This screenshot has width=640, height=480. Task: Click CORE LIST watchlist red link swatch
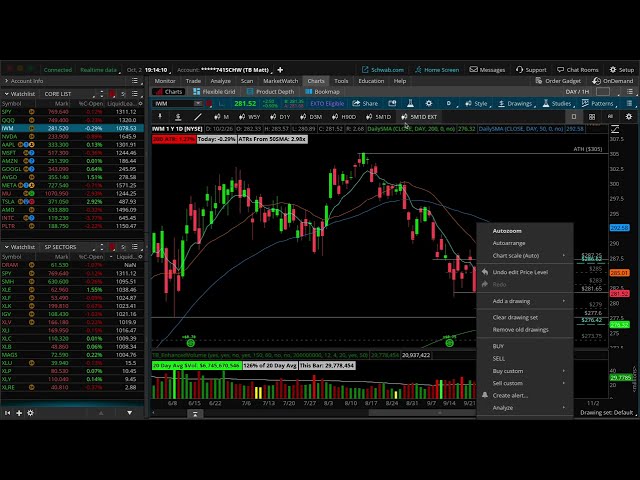(112, 94)
